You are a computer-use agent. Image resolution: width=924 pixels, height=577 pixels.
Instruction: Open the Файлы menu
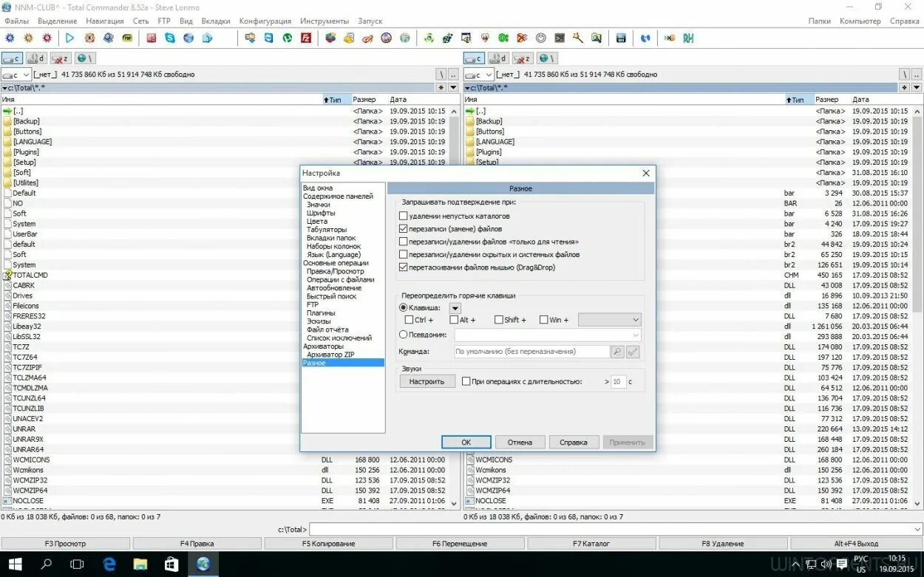[x=16, y=21]
